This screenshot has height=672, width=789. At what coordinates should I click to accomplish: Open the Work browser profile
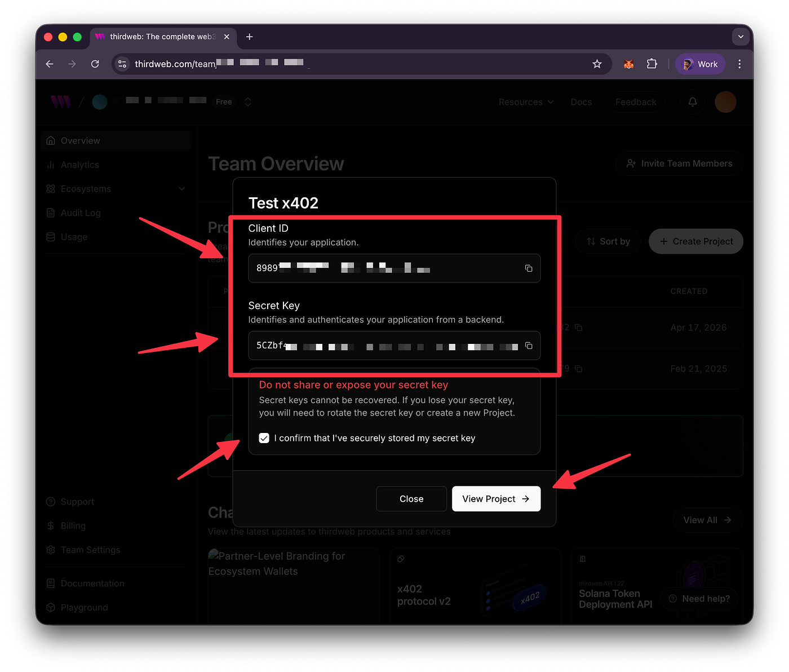pyautogui.click(x=701, y=64)
